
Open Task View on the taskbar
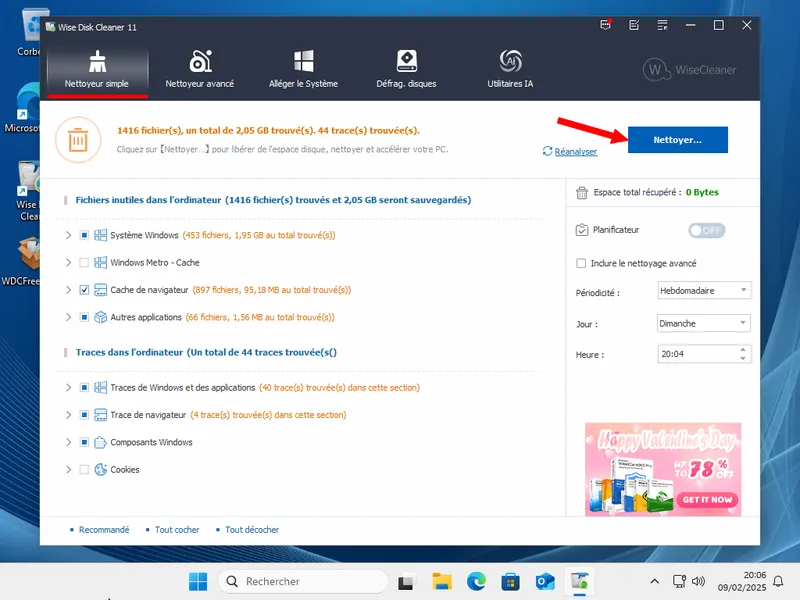coord(406,582)
